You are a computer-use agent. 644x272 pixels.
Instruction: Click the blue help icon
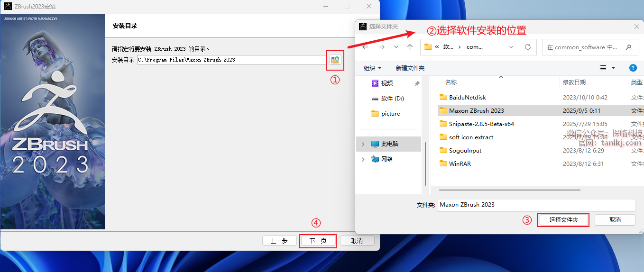[633, 68]
